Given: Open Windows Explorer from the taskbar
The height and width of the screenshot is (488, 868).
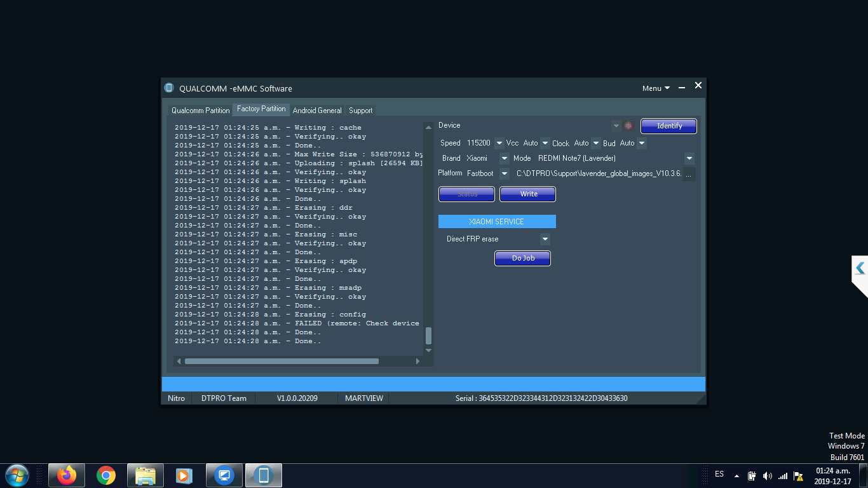Looking at the screenshot, I should tap(146, 475).
